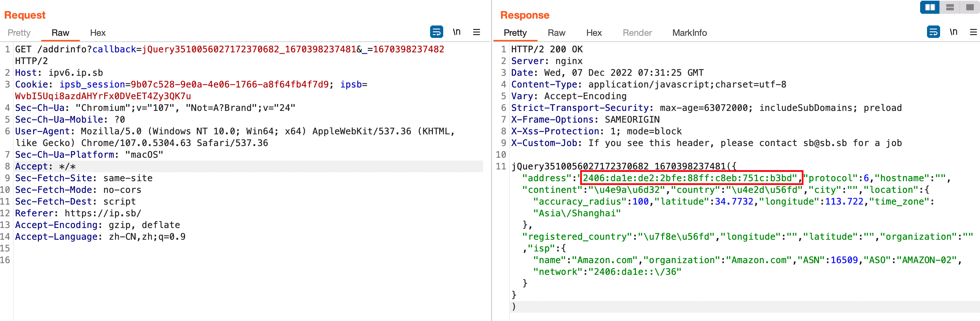Switch to the top-bottom split layout
The height and width of the screenshot is (321, 980).
(x=950, y=7)
